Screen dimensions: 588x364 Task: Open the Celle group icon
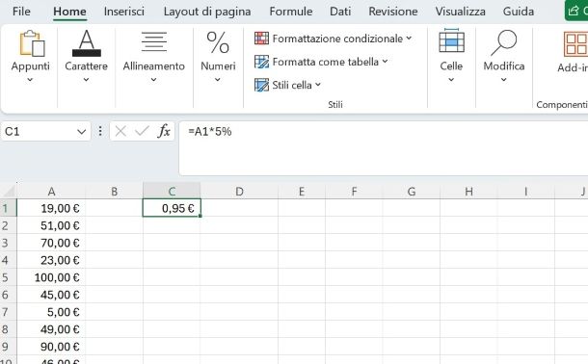click(x=451, y=41)
